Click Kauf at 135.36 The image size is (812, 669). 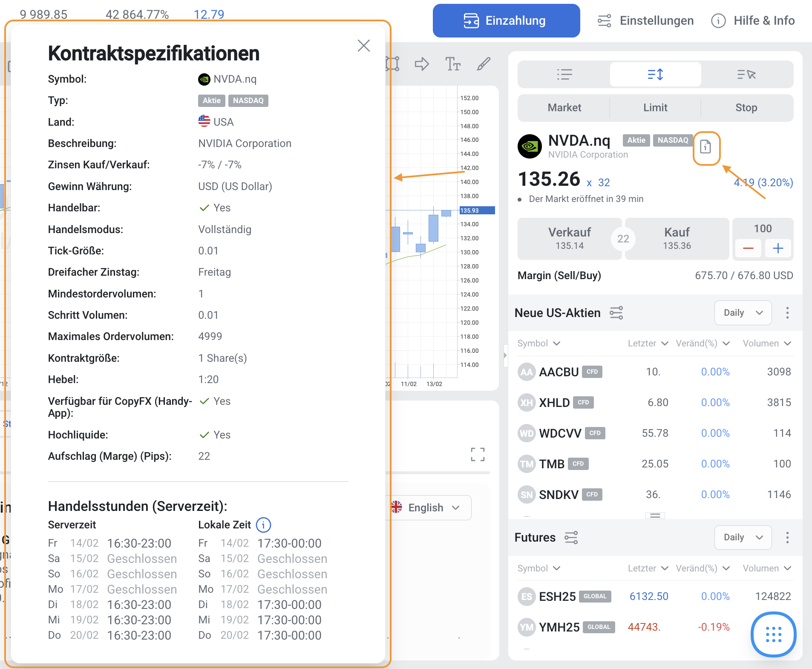tap(677, 239)
